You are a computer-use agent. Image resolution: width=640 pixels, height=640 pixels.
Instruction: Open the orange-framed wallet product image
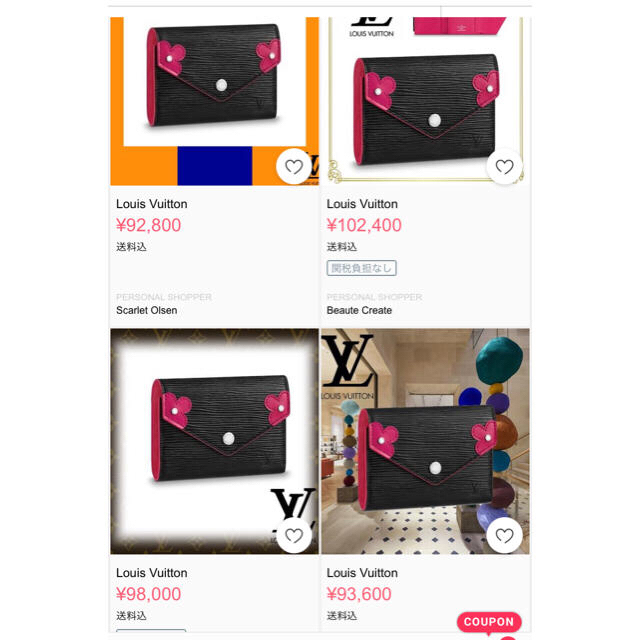click(x=215, y=101)
